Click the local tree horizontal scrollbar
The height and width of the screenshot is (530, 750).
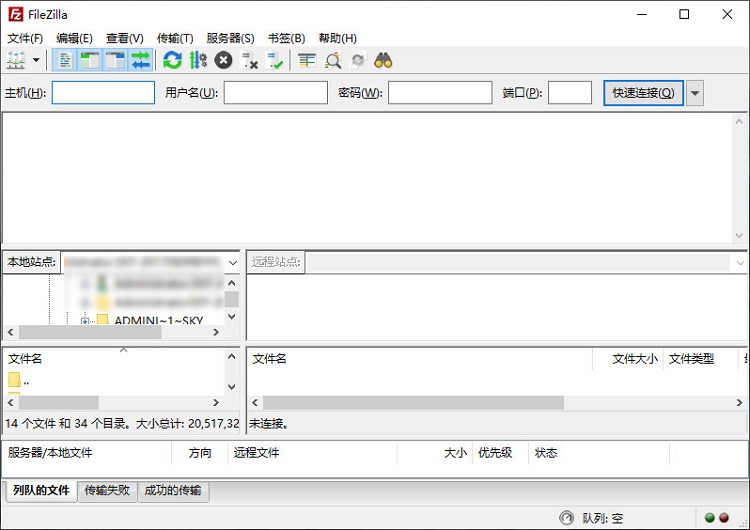point(90,332)
